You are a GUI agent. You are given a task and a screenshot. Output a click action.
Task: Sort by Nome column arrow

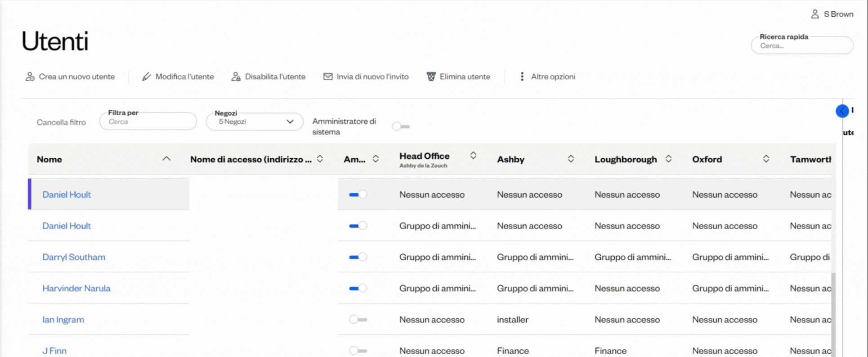(x=166, y=159)
